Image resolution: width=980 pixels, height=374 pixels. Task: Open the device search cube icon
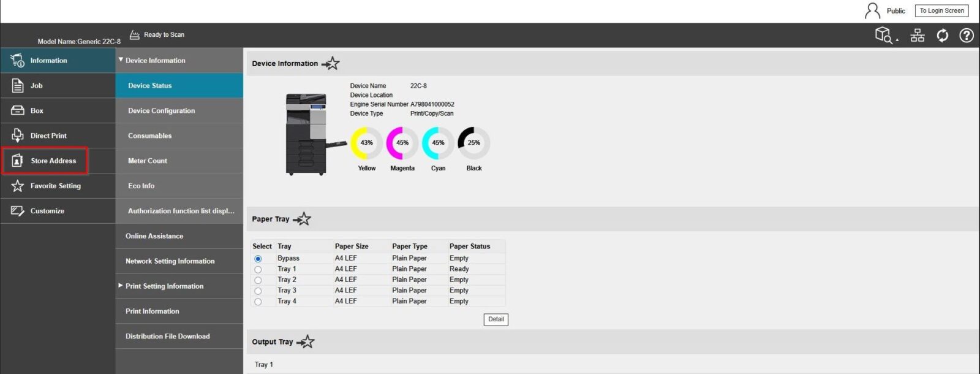[x=883, y=35]
